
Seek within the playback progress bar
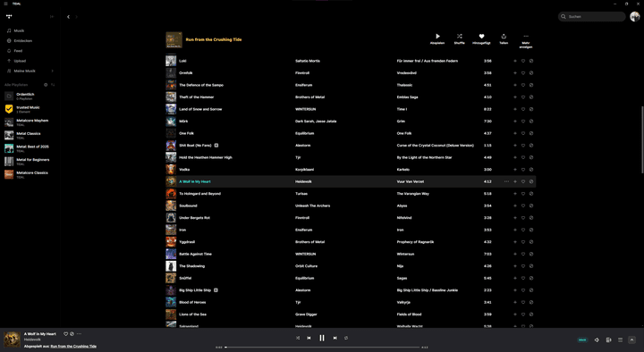[x=322, y=347]
